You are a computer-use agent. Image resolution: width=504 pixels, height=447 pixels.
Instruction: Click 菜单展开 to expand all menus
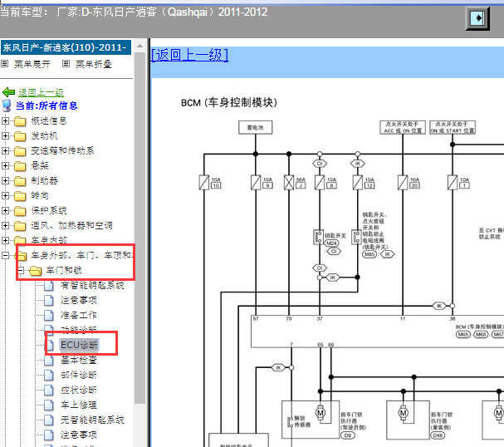(x=32, y=64)
